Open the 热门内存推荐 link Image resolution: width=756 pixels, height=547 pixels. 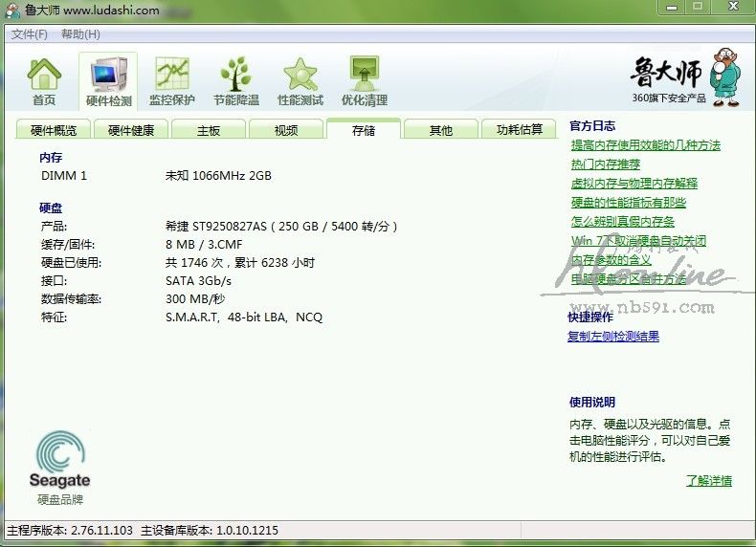click(x=606, y=164)
